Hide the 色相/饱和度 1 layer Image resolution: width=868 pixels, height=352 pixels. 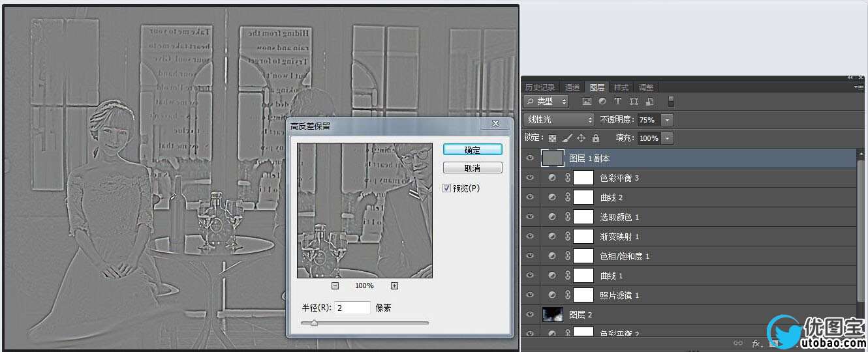pyautogui.click(x=530, y=256)
